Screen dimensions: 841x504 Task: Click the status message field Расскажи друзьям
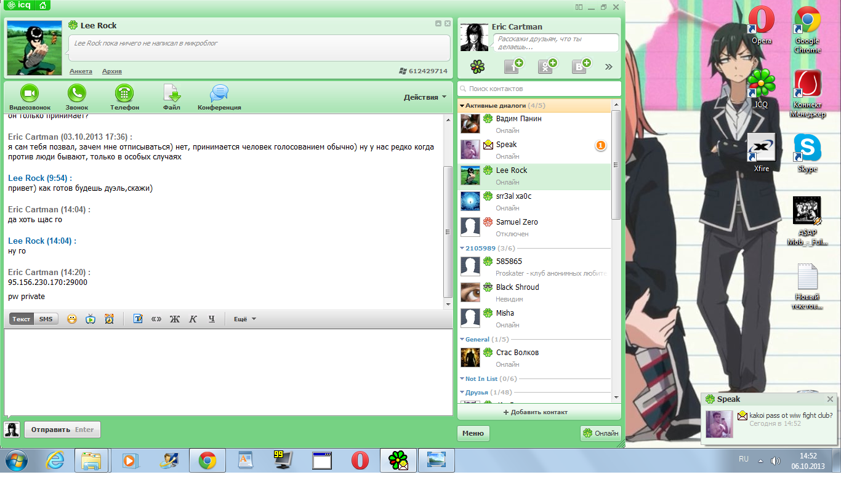click(556, 42)
